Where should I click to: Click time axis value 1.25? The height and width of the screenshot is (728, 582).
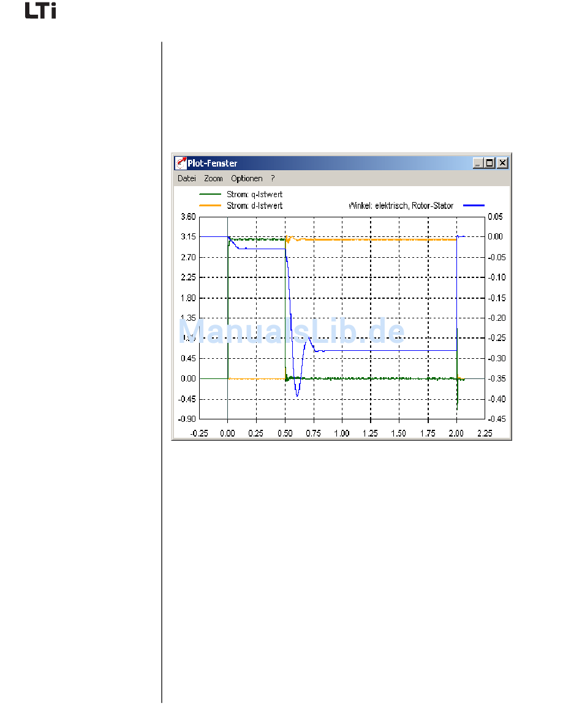point(370,433)
